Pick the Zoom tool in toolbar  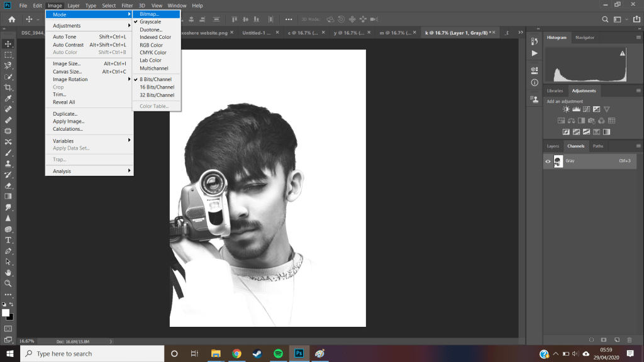pyautogui.click(x=8, y=283)
